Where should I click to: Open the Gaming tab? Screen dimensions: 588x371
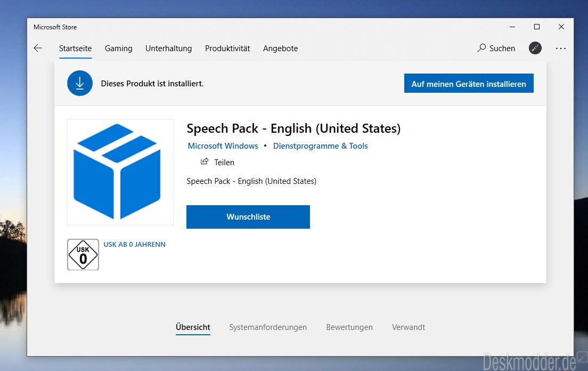click(118, 49)
